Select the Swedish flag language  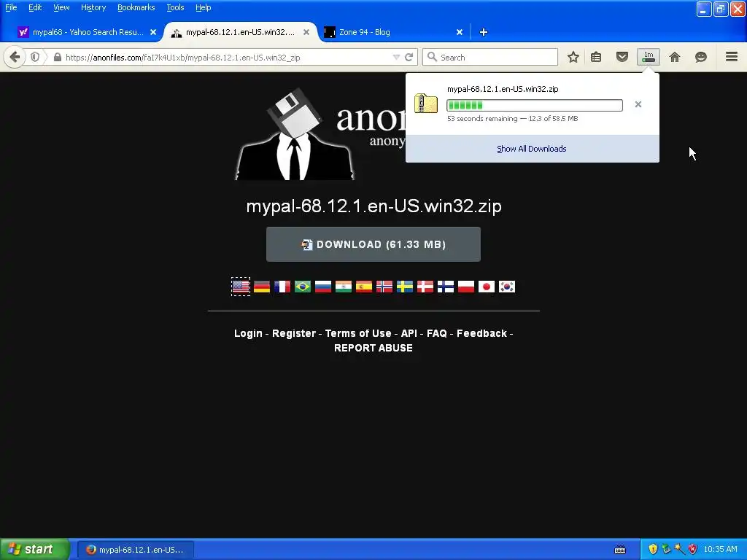tap(405, 287)
